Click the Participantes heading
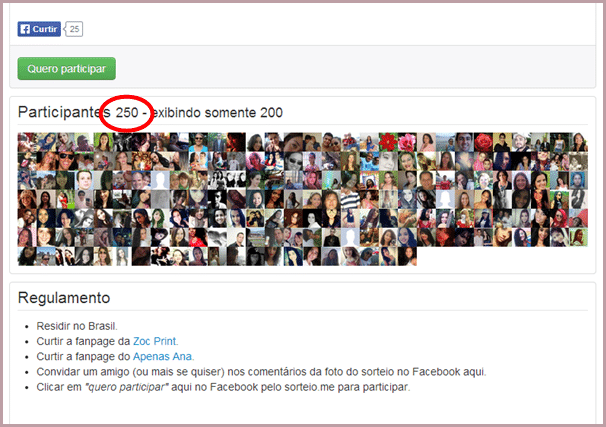This screenshot has height=427, width=606. coord(62,112)
